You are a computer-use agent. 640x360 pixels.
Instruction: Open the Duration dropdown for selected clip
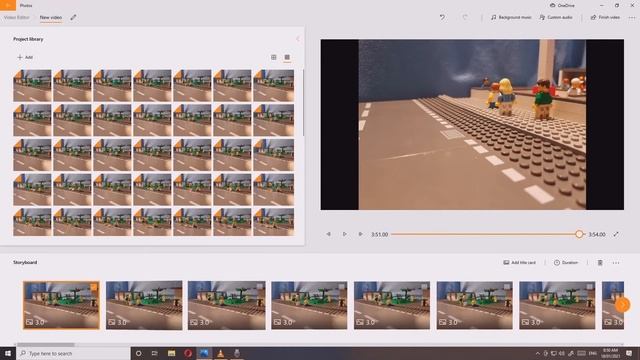click(566, 262)
